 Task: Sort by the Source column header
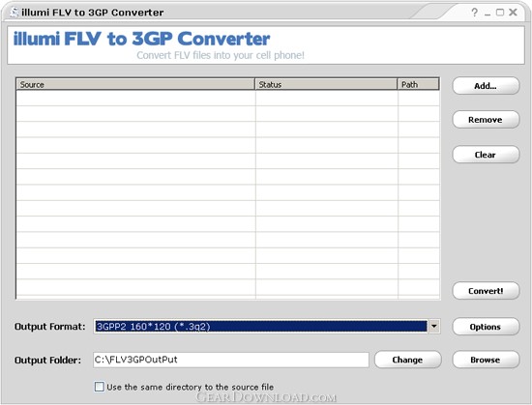click(x=135, y=84)
